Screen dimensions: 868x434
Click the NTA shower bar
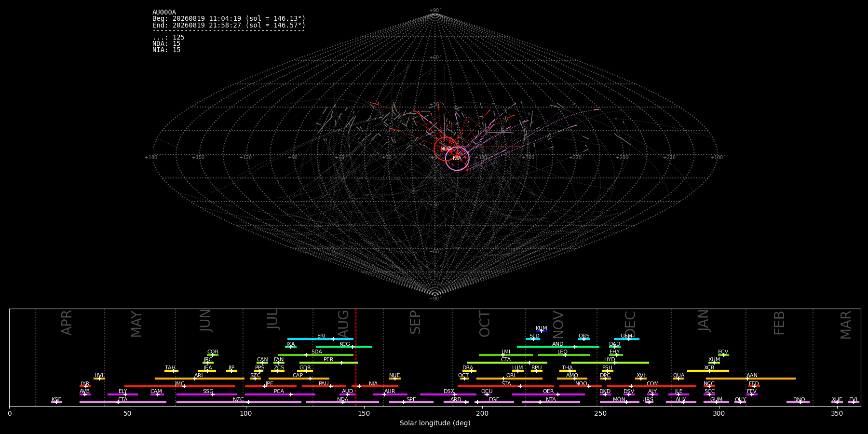coord(551,402)
